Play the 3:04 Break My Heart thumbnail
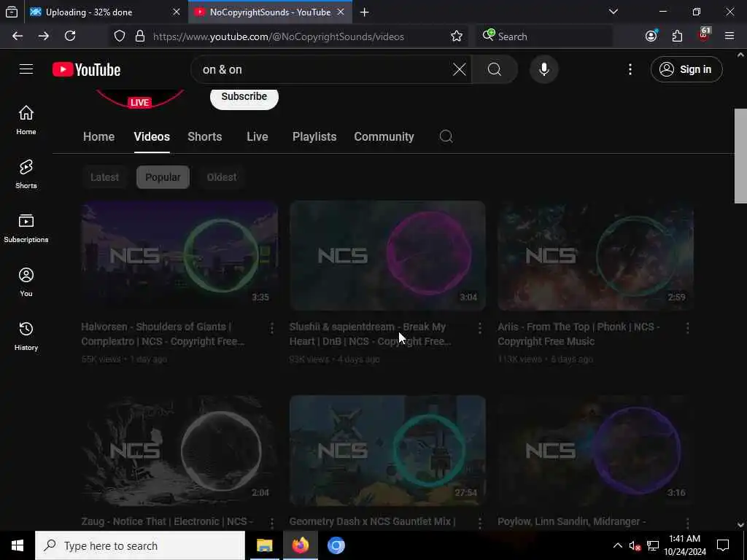747x560 pixels. [x=387, y=256]
